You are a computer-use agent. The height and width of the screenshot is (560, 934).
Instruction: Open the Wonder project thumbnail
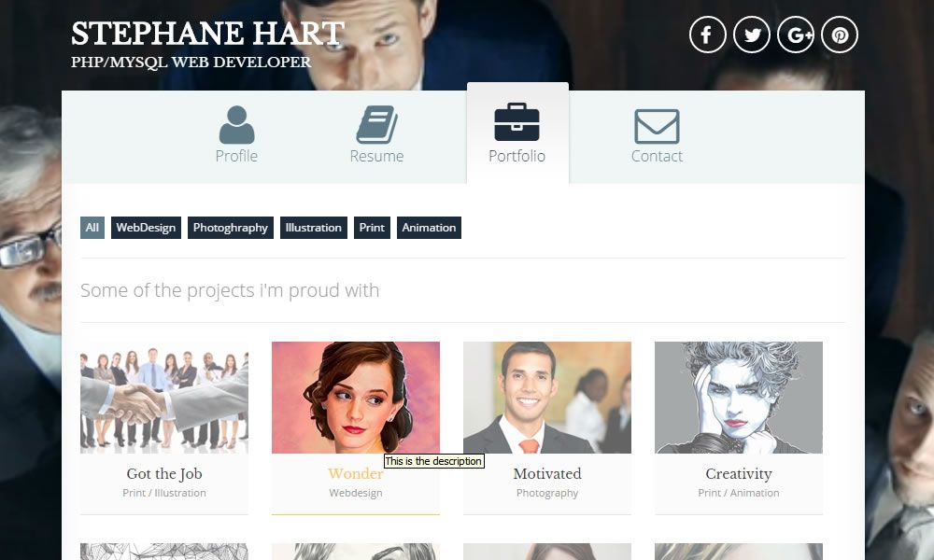point(356,398)
